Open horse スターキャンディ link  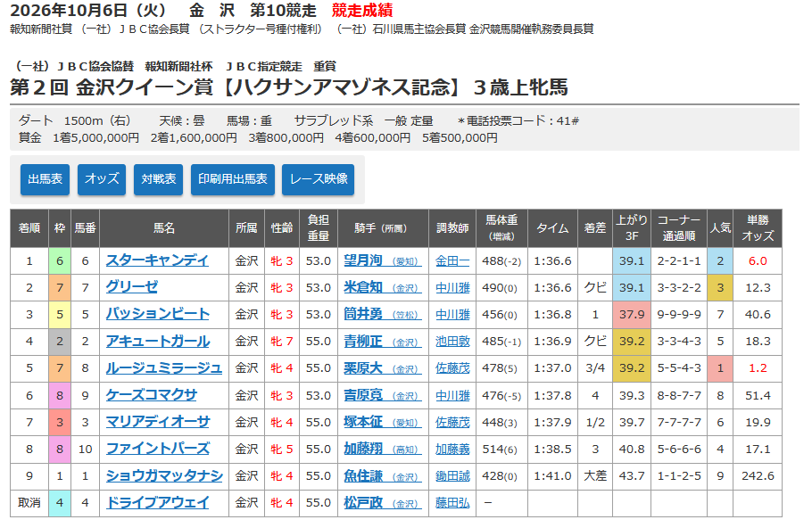click(157, 260)
